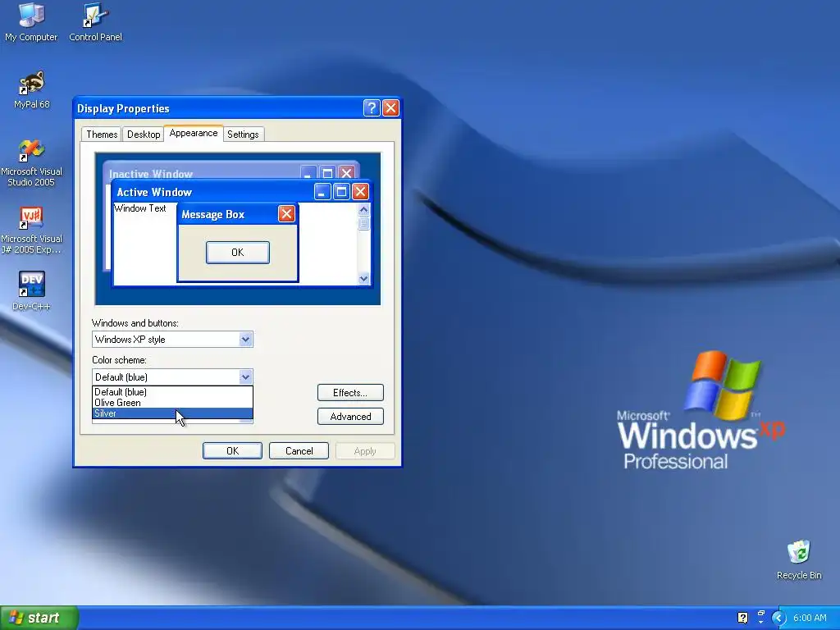Screen dimensions: 840x630
Task: Open the Effects... dialog
Action: pyautogui.click(x=350, y=393)
